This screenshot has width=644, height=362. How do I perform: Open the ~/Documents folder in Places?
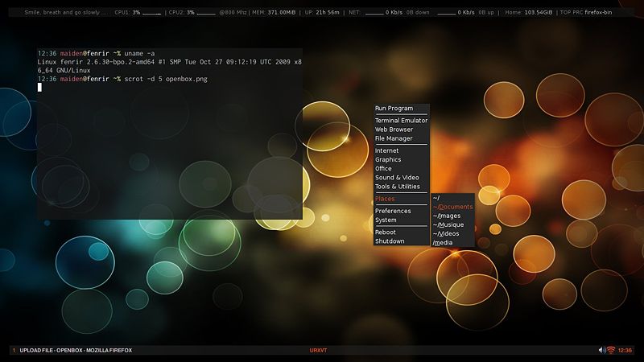point(452,207)
